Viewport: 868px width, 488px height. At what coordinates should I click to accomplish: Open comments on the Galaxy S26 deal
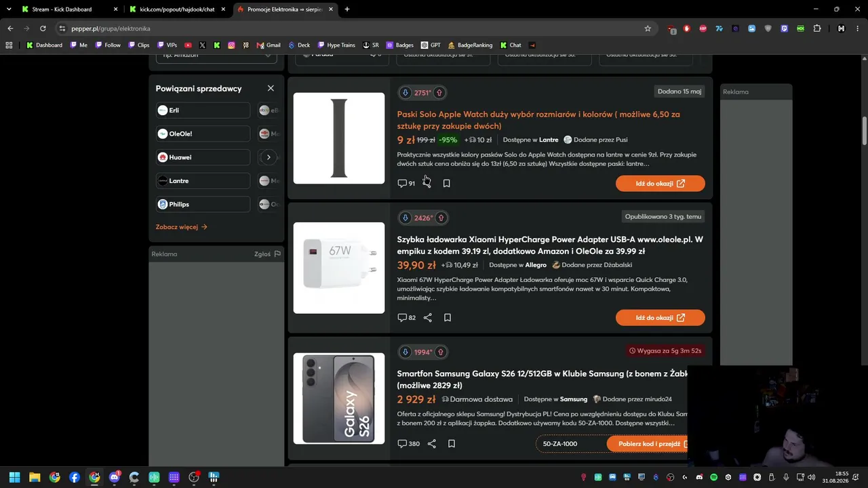(408, 444)
